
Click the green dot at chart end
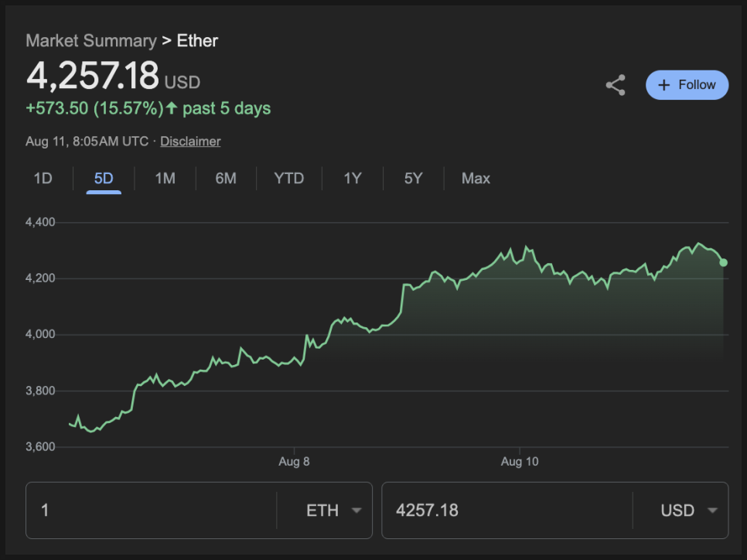click(x=723, y=263)
